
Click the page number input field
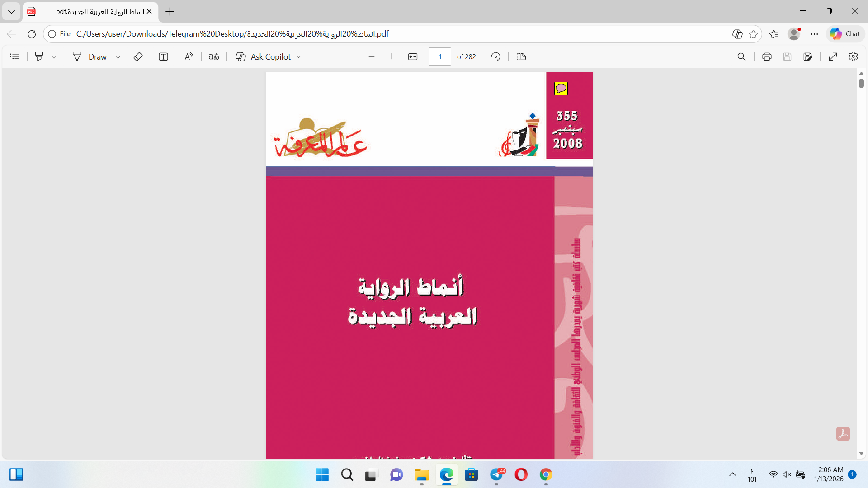tap(440, 56)
